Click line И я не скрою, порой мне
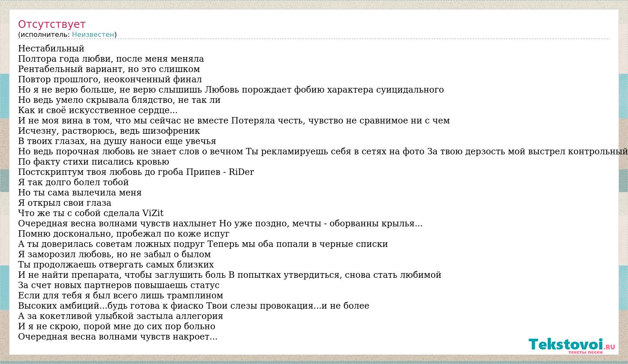 point(117,326)
